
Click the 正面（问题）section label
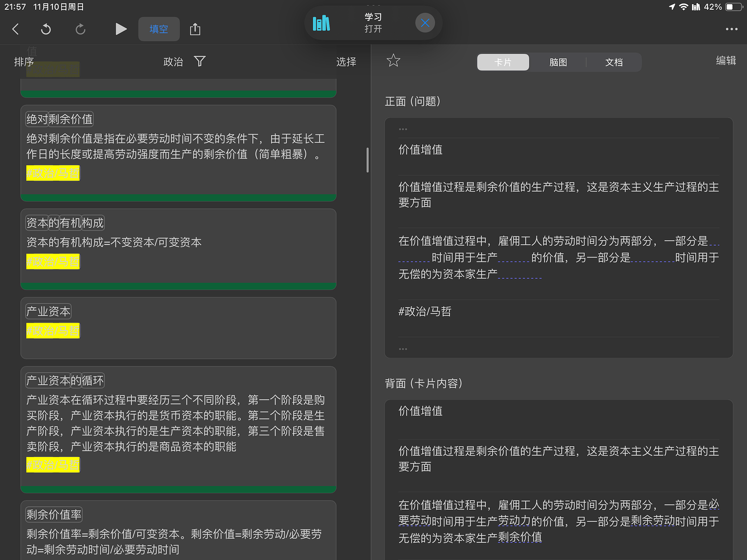[x=413, y=101]
